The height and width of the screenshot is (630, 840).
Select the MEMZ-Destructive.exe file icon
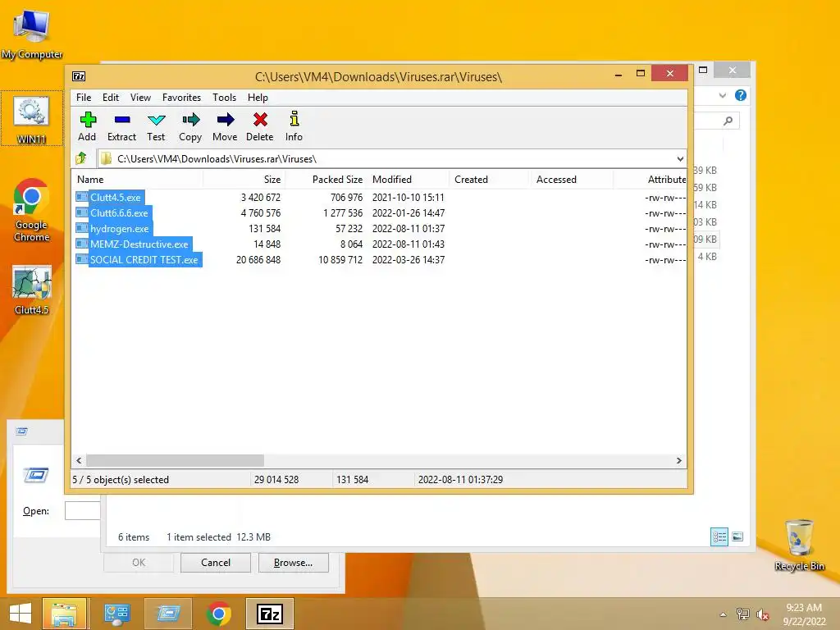click(81, 244)
